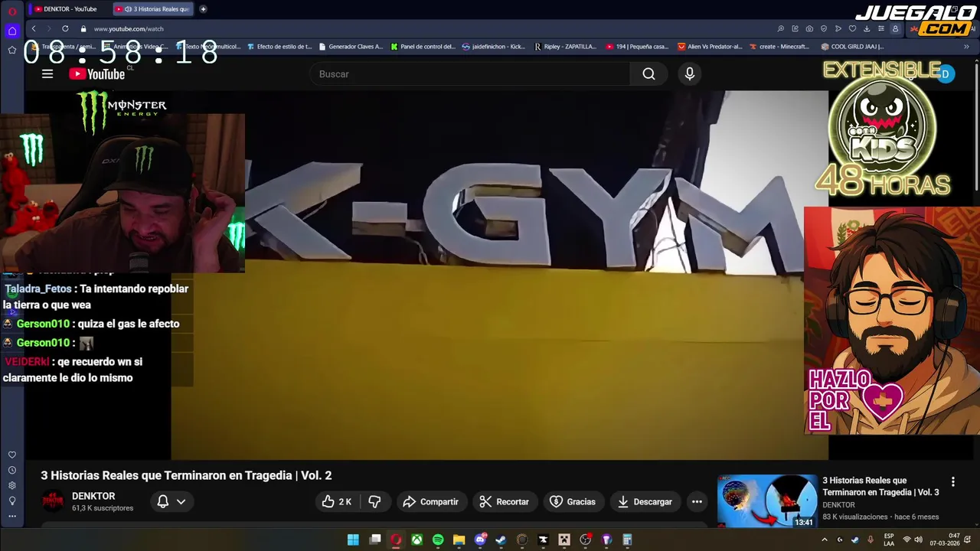This screenshot has width=980, height=551.
Task: Open the DENKTOR channel avatar
Action: coord(53,502)
